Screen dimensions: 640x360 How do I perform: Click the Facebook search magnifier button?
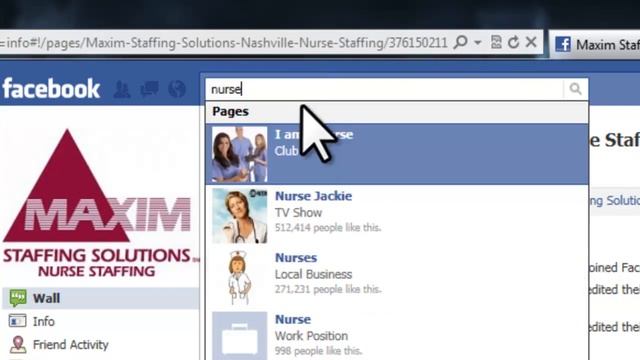click(x=576, y=89)
